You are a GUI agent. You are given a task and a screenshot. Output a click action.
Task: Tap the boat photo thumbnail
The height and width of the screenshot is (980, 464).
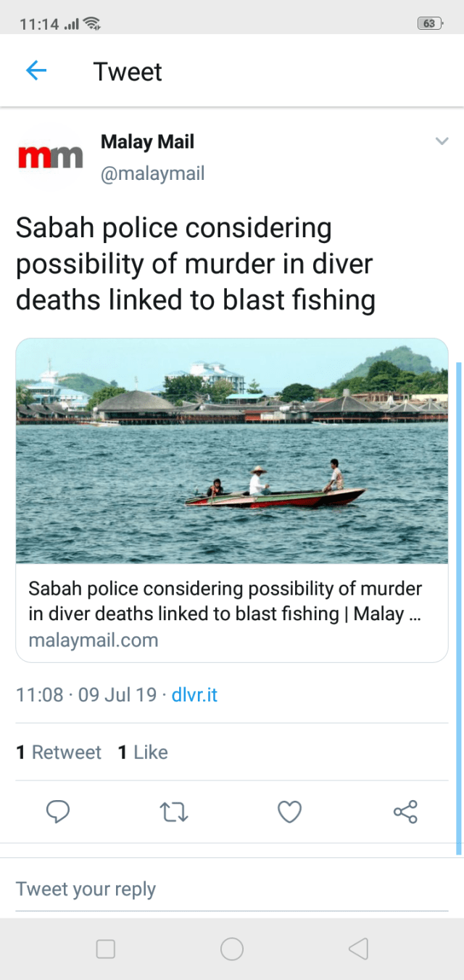[x=232, y=450]
